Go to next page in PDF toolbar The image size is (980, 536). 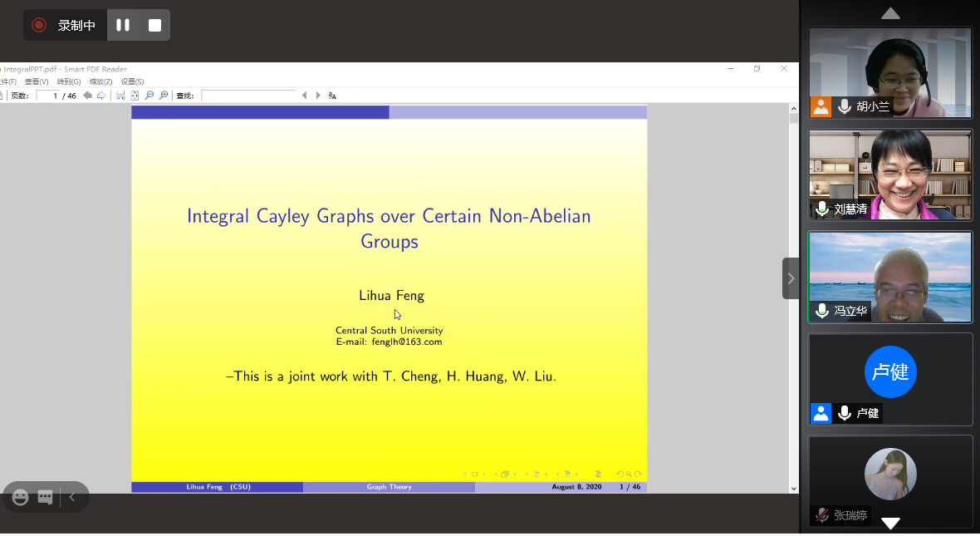pos(101,96)
